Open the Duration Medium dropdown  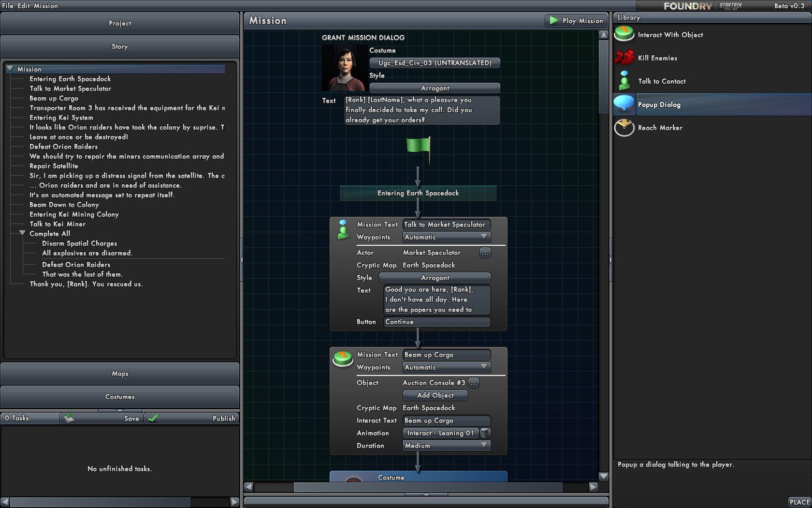point(447,446)
